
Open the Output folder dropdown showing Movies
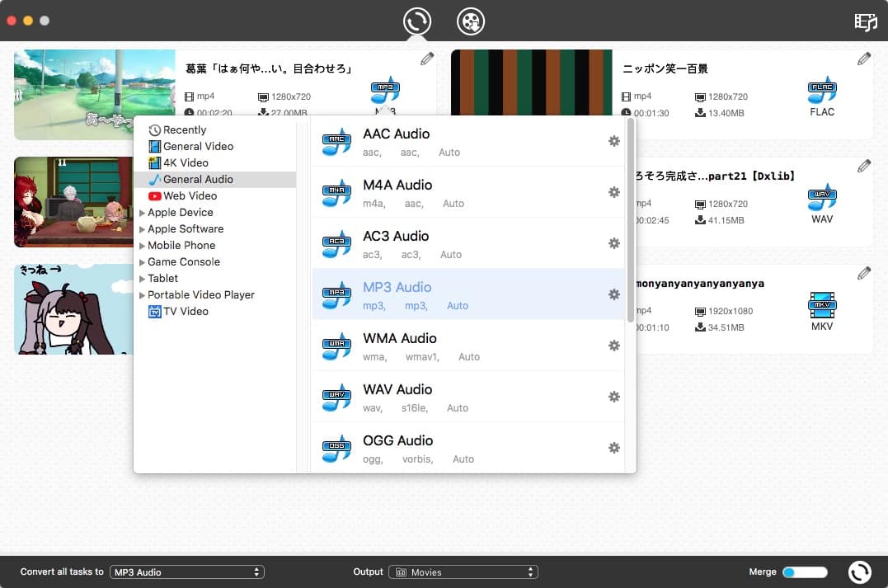pos(463,571)
